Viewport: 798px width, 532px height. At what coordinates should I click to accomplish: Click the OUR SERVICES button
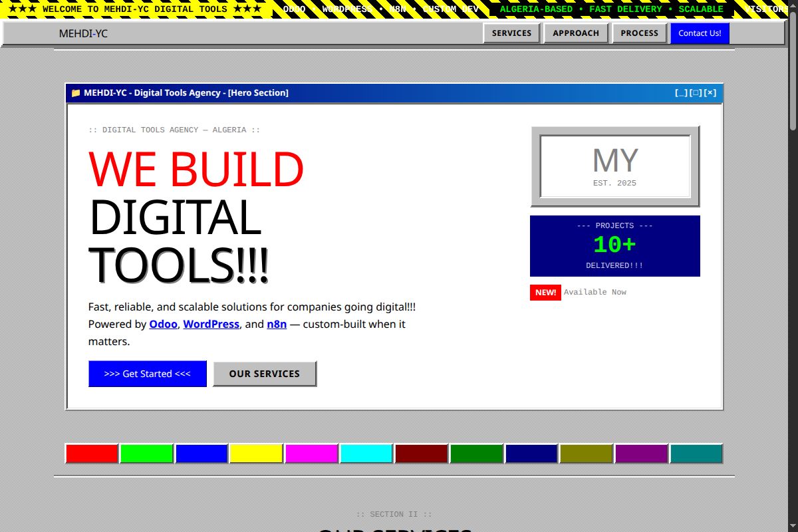tap(265, 374)
